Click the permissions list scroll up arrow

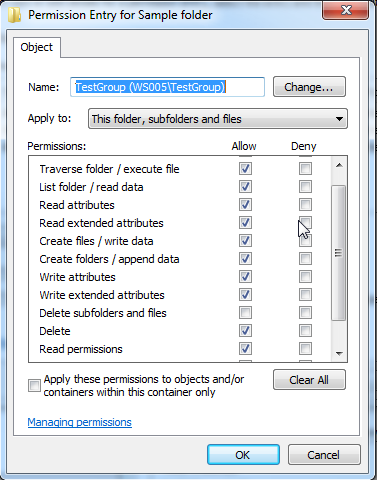click(x=339, y=165)
